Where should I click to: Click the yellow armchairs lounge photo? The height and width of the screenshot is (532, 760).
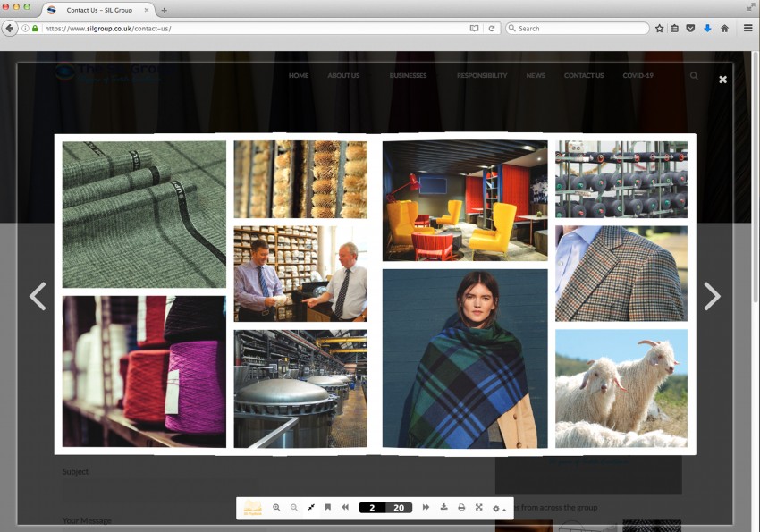465,200
